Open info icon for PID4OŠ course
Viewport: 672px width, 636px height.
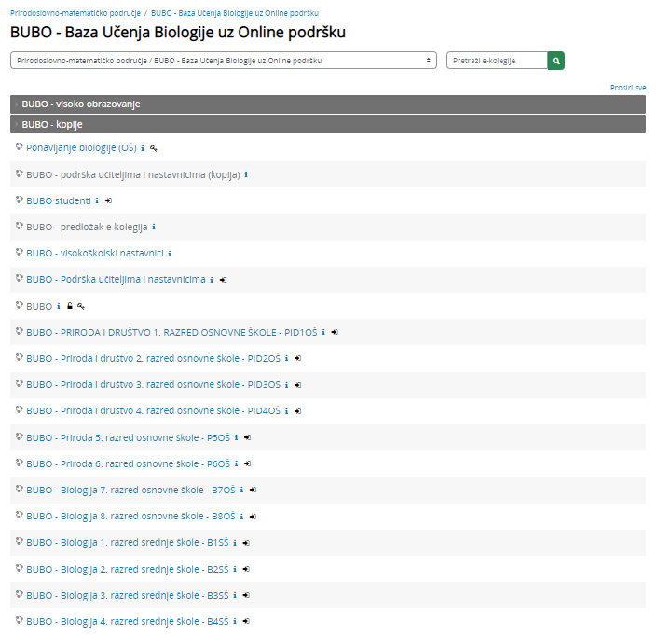pyautogui.click(x=287, y=411)
